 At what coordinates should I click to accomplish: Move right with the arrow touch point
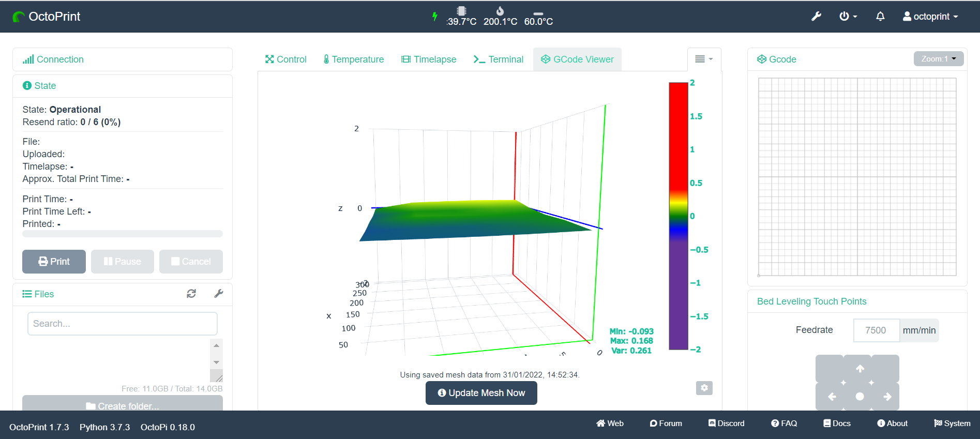[x=887, y=397]
